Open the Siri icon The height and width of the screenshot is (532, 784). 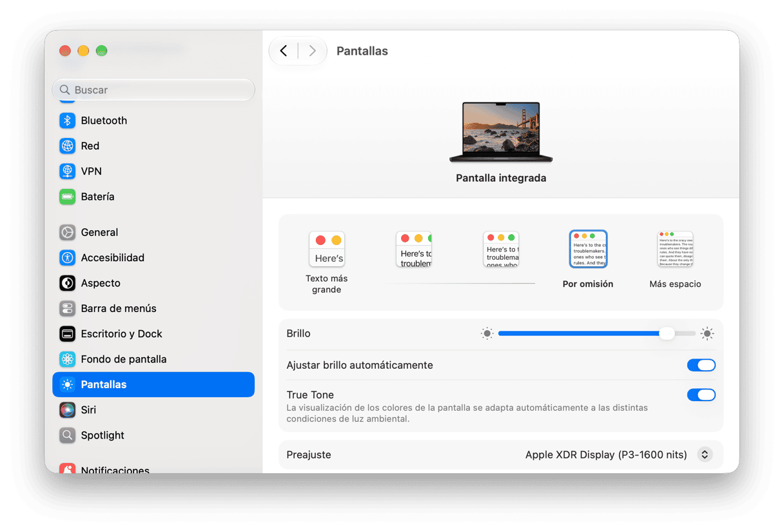68,410
